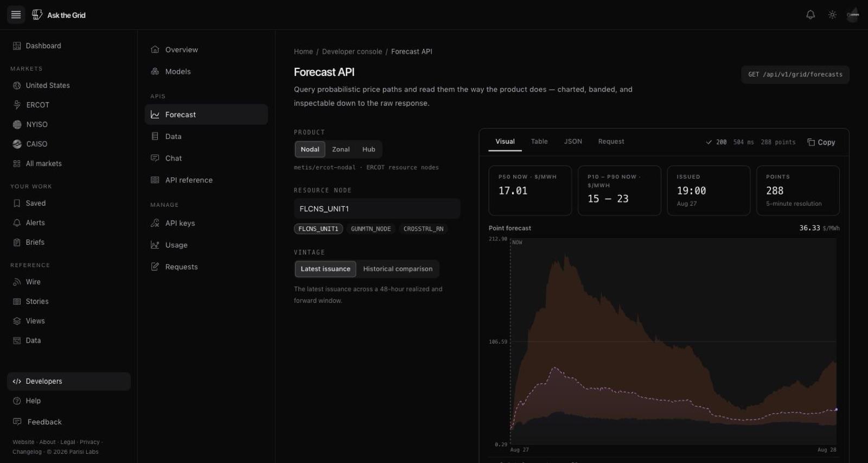The width and height of the screenshot is (868, 463).
Task: Open the Data API menu item
Action: point(206,137)
